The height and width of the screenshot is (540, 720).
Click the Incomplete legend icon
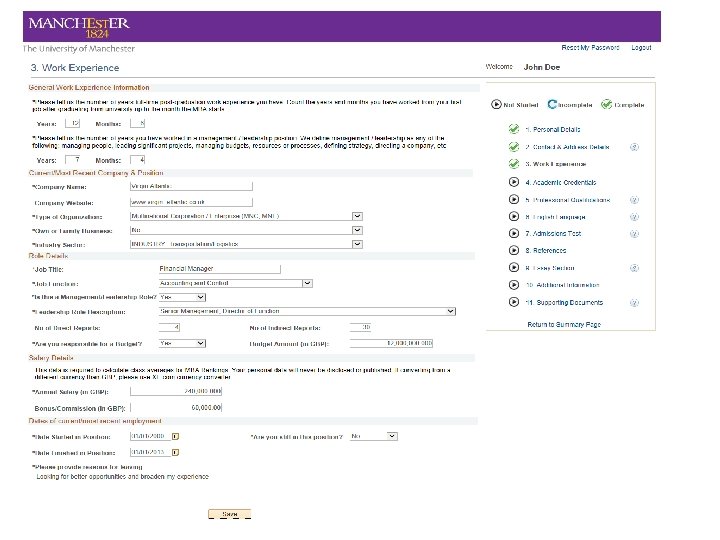[552, 104]
